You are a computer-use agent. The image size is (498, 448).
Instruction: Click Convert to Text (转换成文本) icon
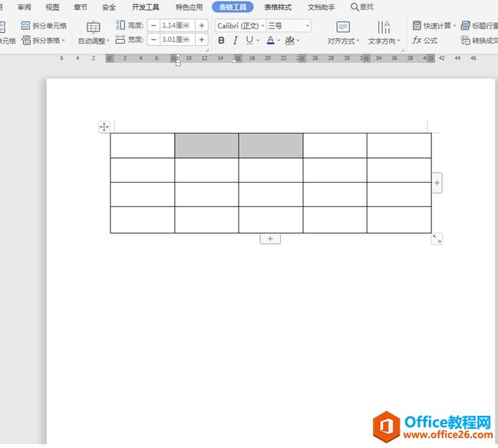[x=465, y=41]
